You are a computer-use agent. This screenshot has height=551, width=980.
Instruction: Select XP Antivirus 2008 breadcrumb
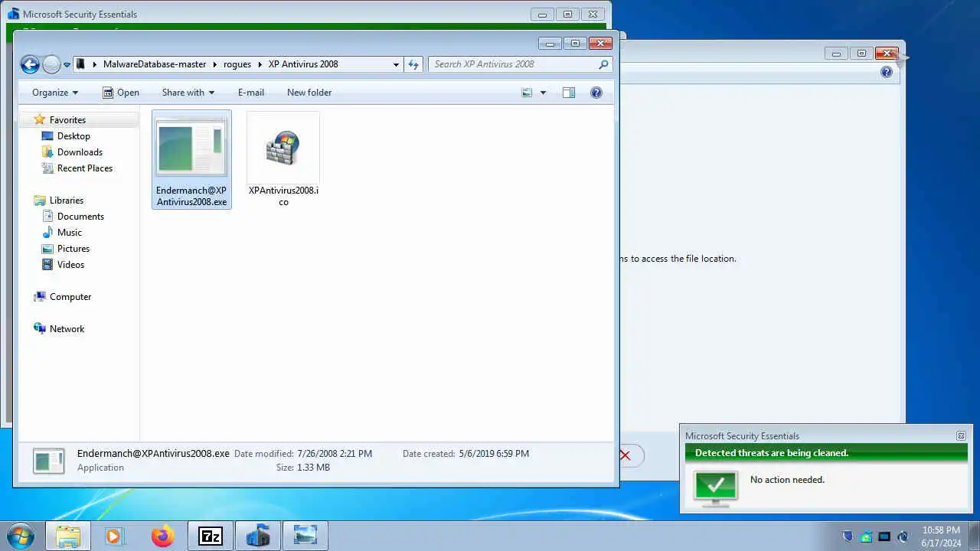[303, 64]
